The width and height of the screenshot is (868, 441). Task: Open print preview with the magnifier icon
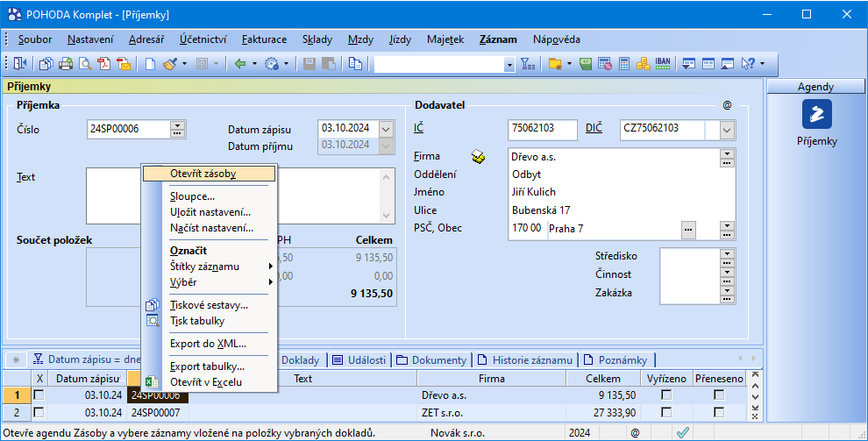click(x=85, y=64)
